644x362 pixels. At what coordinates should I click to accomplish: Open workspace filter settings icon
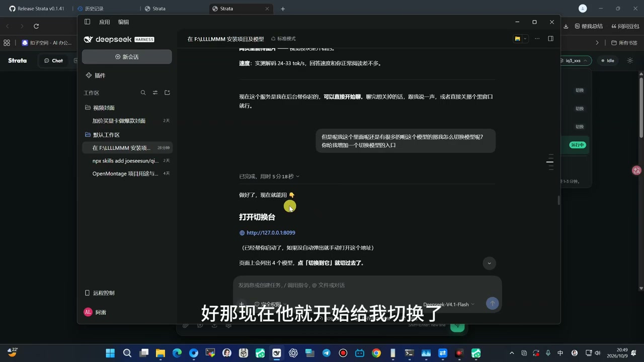(155, 93)
